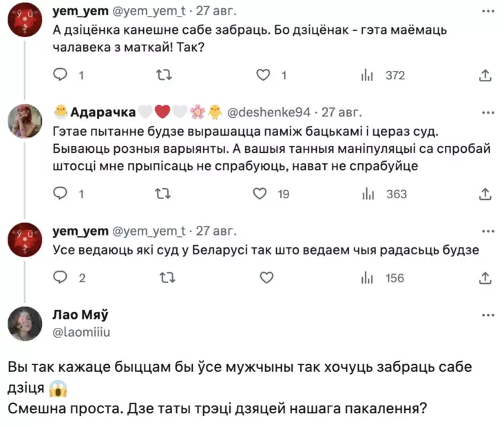Viewport: 504px width, 427px height.
Task: Retweet the first yem_yem tweet
Action: click(164, 76)
